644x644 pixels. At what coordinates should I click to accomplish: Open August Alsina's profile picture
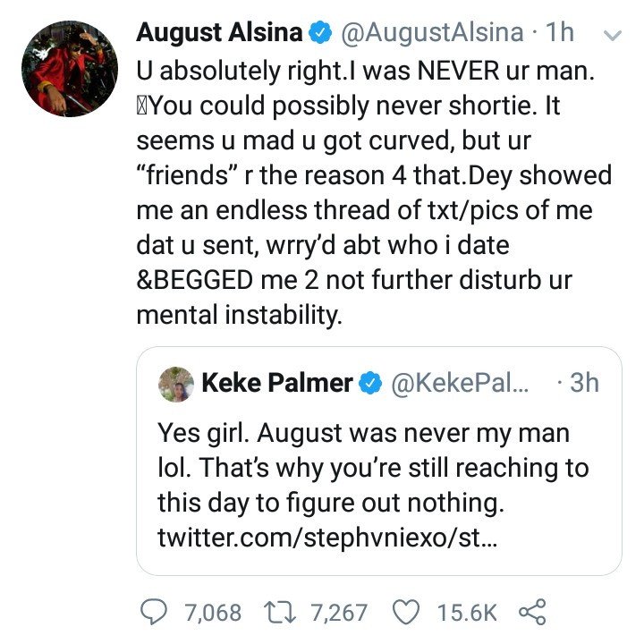click(70, 69)
